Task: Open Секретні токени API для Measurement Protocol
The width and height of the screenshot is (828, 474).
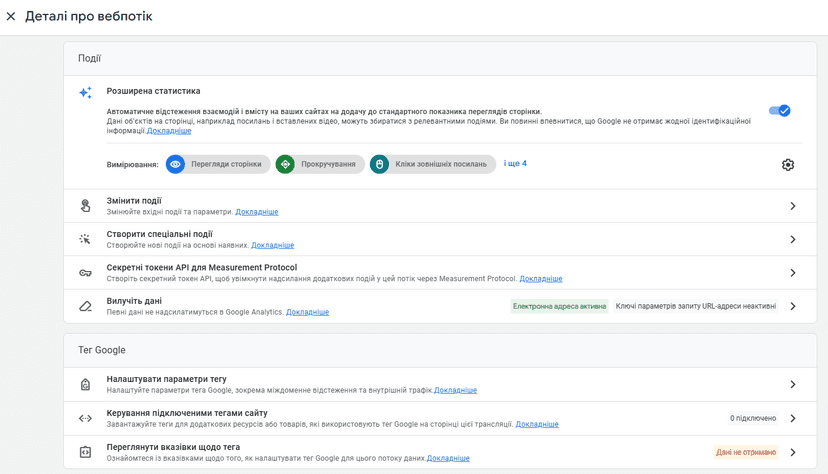Action: [440, 273]
